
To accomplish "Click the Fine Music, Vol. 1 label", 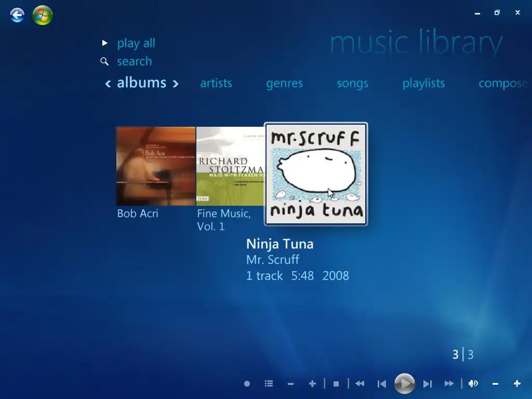I will 224,220.
